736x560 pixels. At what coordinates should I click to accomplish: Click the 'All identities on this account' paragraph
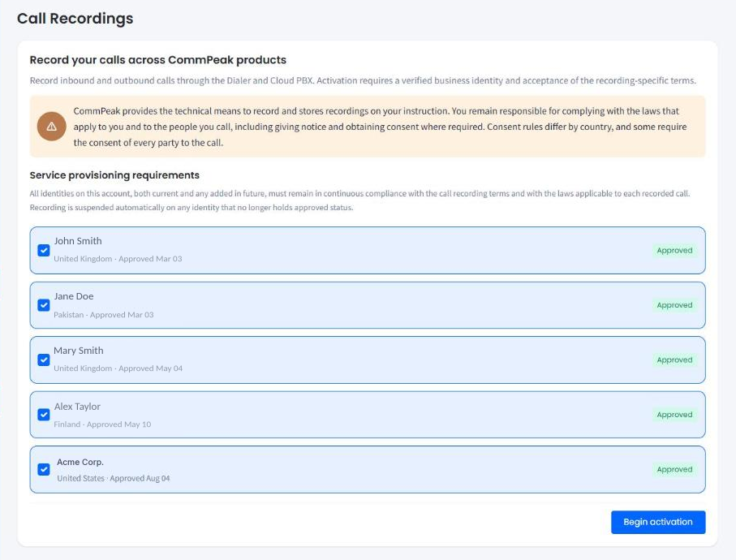click(359, 200)
